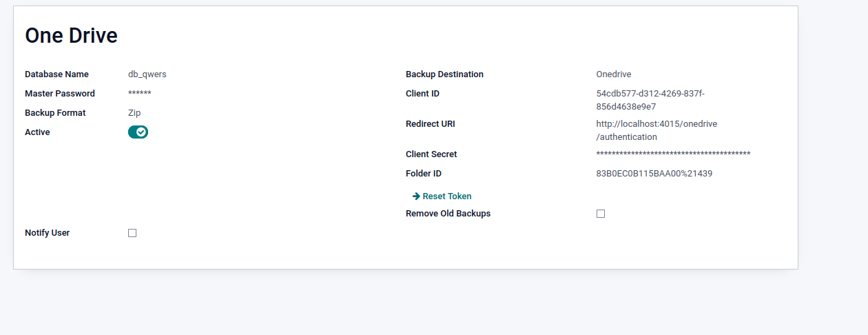
Task: Click the Reset Token link text
Action: pyautogui.click(x=447, y=196)
